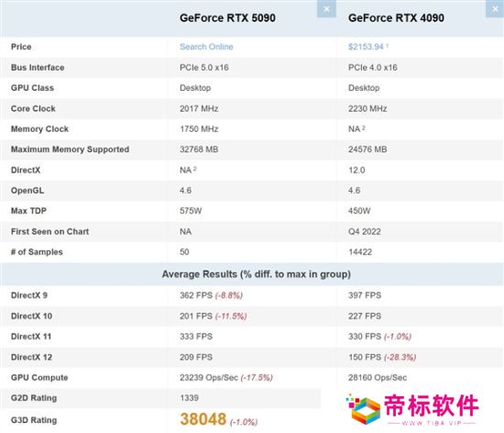Select the 14422 samples value
This screenshot has height=433, width=504.
point(360,252)
